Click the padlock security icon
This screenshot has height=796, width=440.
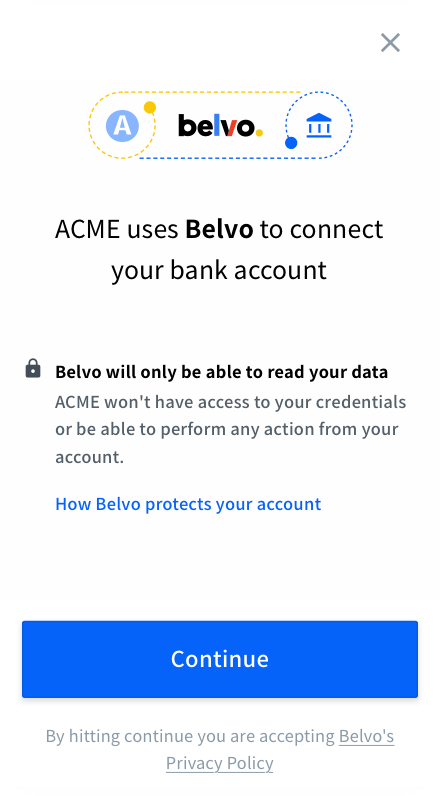click(33, 368)
